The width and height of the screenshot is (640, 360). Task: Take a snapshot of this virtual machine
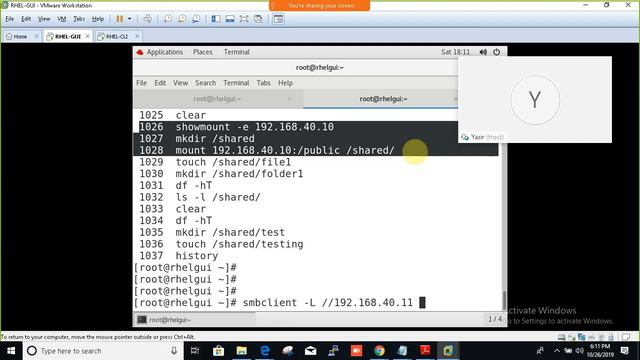click(x=168, y=19)
